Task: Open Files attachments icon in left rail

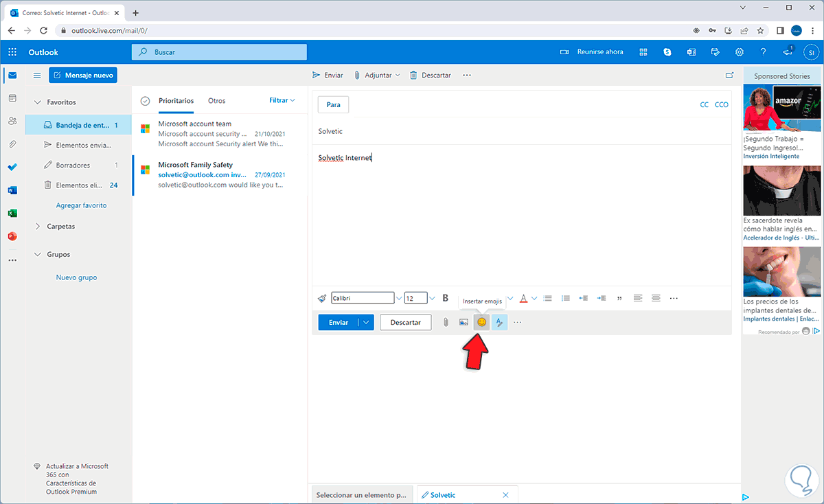Action: [12, 144]
